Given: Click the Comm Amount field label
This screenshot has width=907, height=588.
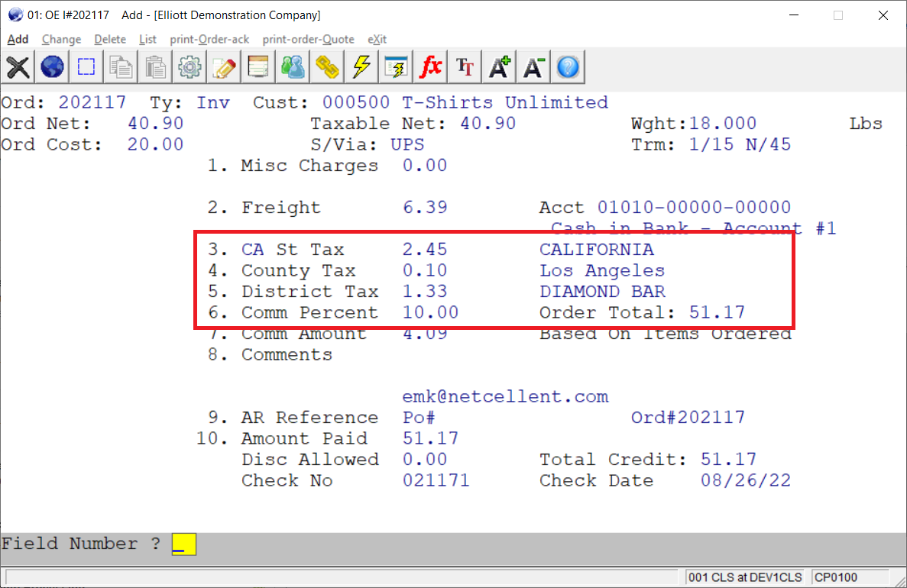Looking at the screenshot, I should pos(303,334).
